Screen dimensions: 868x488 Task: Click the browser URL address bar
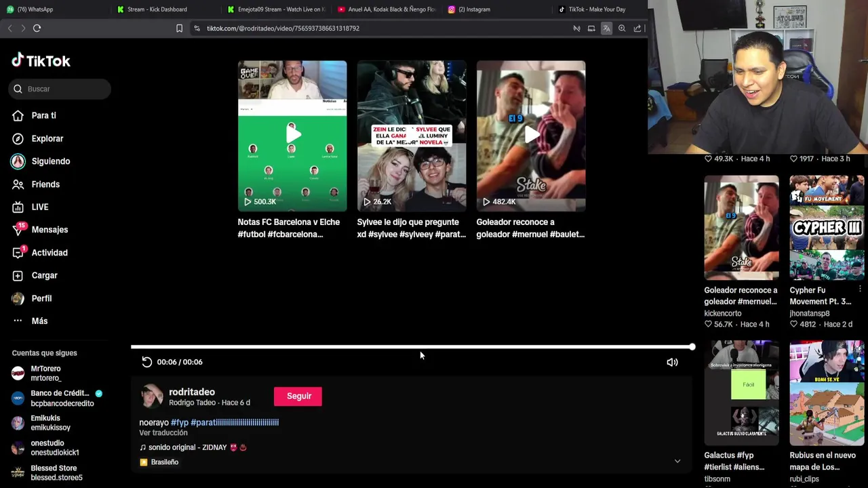tap(380, 28)
